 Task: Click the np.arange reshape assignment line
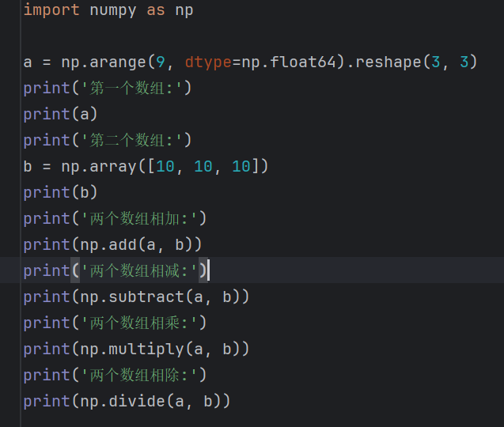(x=250, y=62)
